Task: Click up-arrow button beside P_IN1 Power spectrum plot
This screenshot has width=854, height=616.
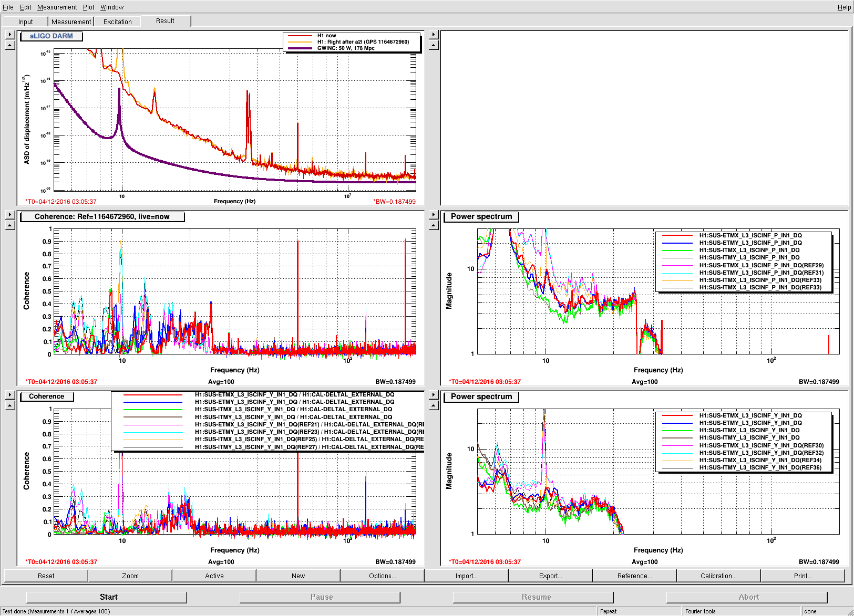Action: (x=434, y=225)
